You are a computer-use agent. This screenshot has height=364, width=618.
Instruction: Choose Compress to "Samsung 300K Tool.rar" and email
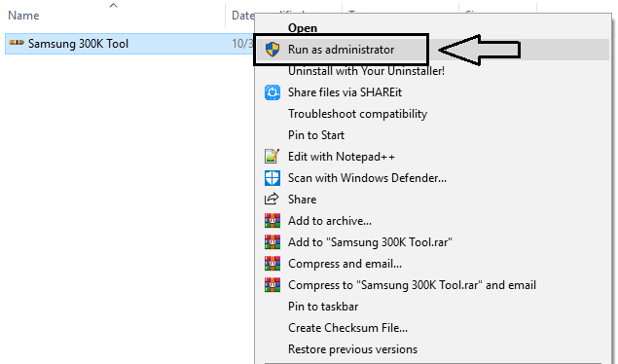(412, 285)
